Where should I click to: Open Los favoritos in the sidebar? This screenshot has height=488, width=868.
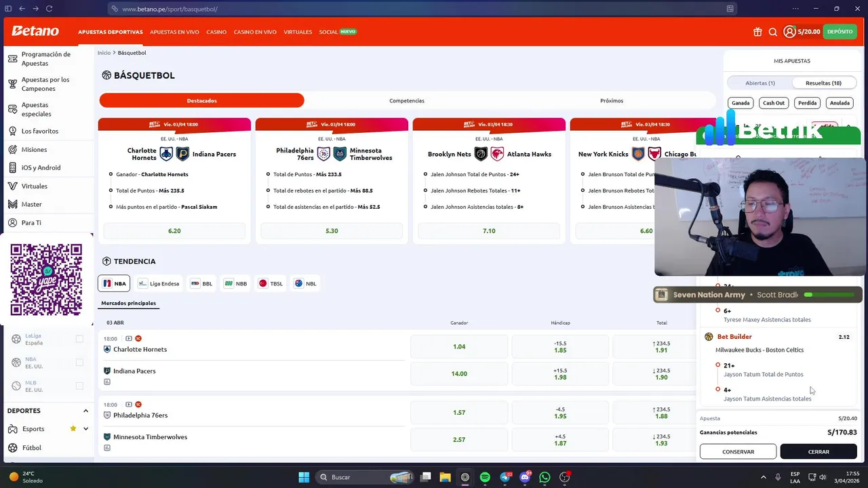coord(39,131)
